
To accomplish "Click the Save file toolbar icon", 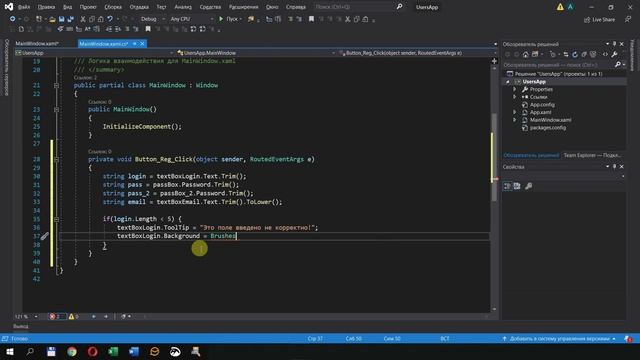I will (61, 19).
